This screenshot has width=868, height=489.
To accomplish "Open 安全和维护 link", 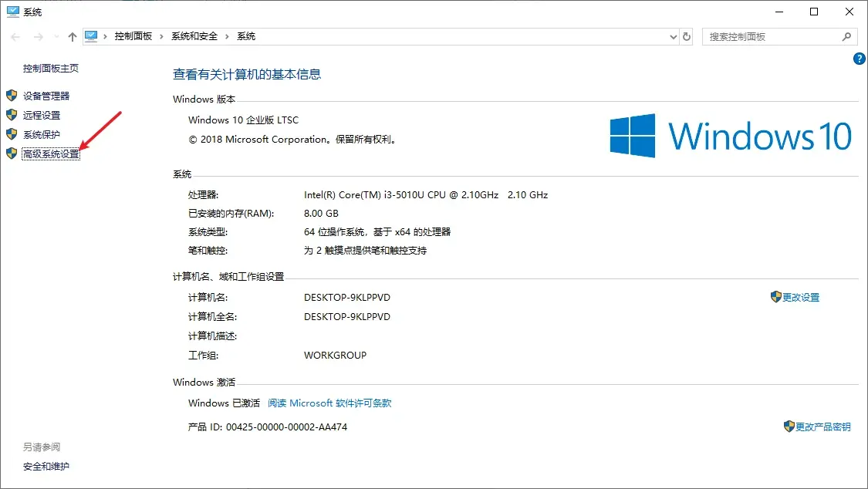I will coord(46,467).
